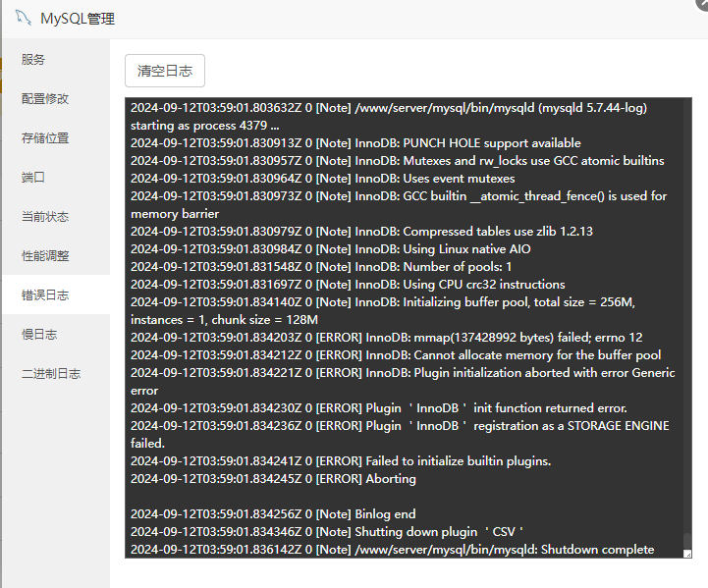708x588 pixels.
Task: Click the 'Shutting down plugin CSV' line
Action: coord(327,532)
